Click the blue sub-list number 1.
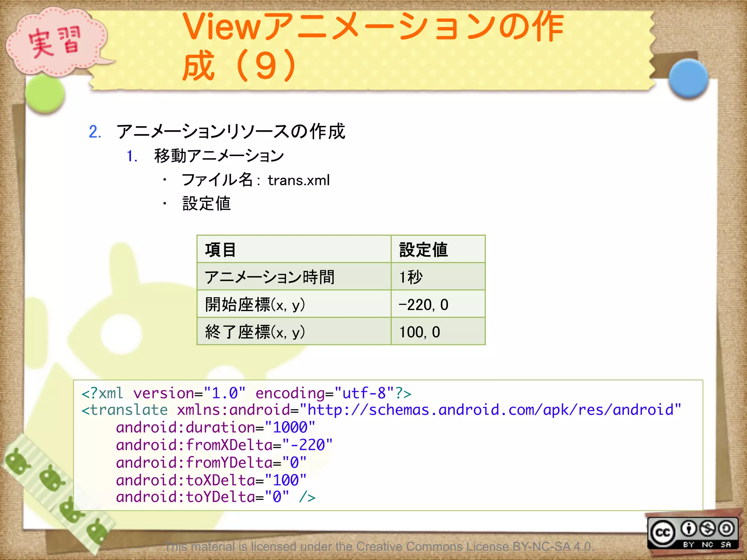This screenshot has height=560, width=747. tap(132, 156)
